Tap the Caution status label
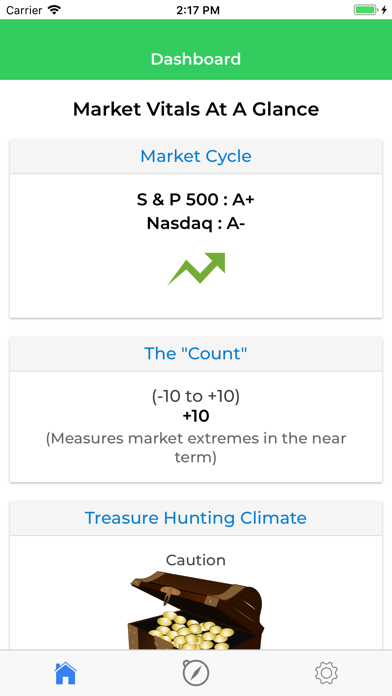 [196, 560]
